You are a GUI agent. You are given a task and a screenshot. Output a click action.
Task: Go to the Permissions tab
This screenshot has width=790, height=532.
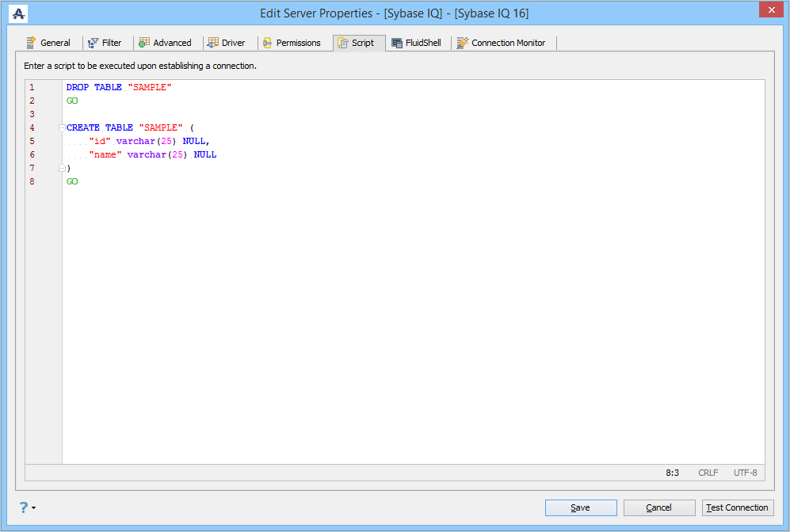pos(292,43)
